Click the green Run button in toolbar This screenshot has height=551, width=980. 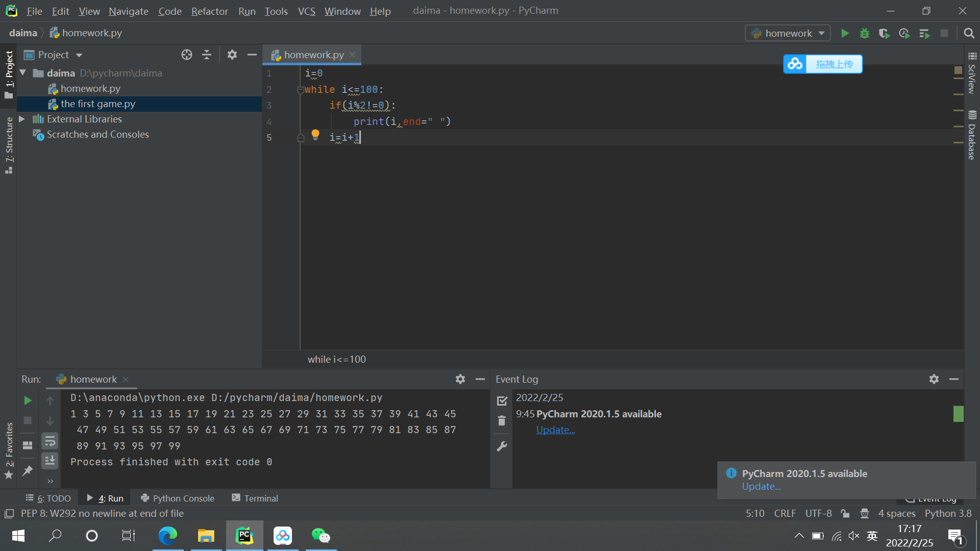tap(845, 33)
